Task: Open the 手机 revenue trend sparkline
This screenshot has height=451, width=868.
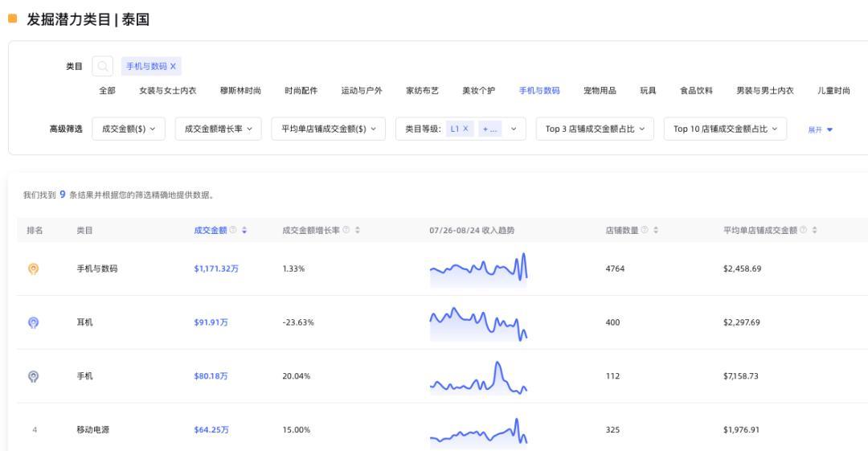Action: (478, 377)
